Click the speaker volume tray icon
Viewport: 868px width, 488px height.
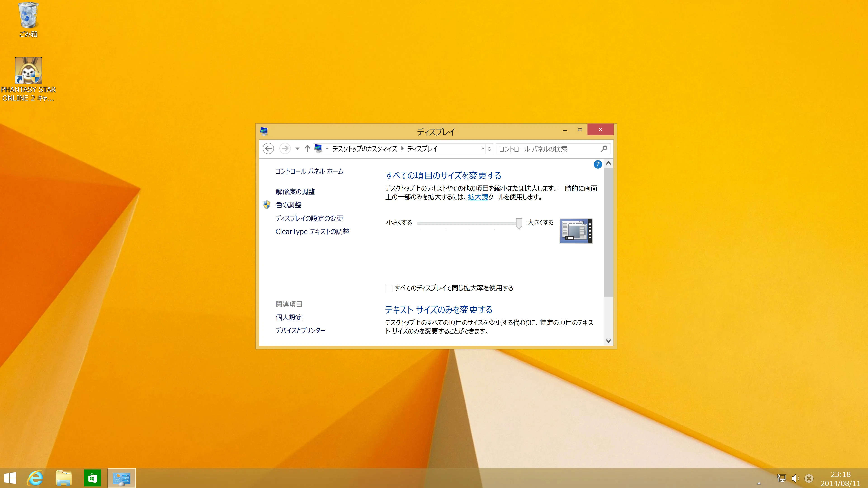pos(795,478)
